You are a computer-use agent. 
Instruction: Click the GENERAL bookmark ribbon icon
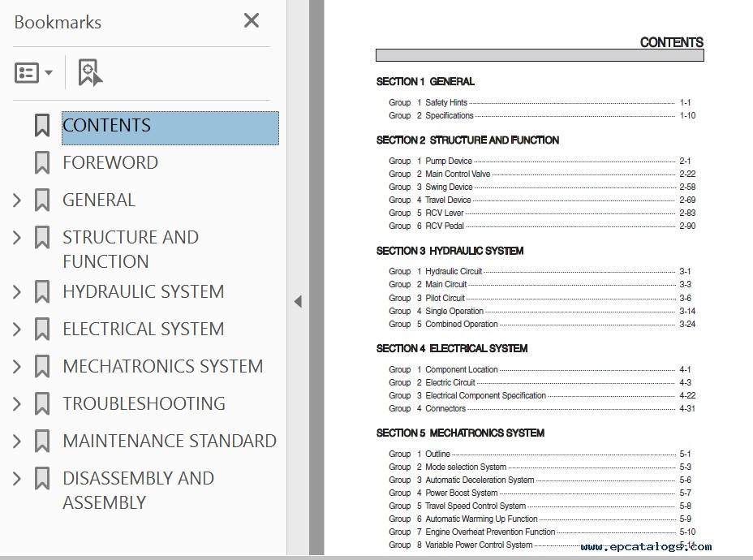coord(41,200)
